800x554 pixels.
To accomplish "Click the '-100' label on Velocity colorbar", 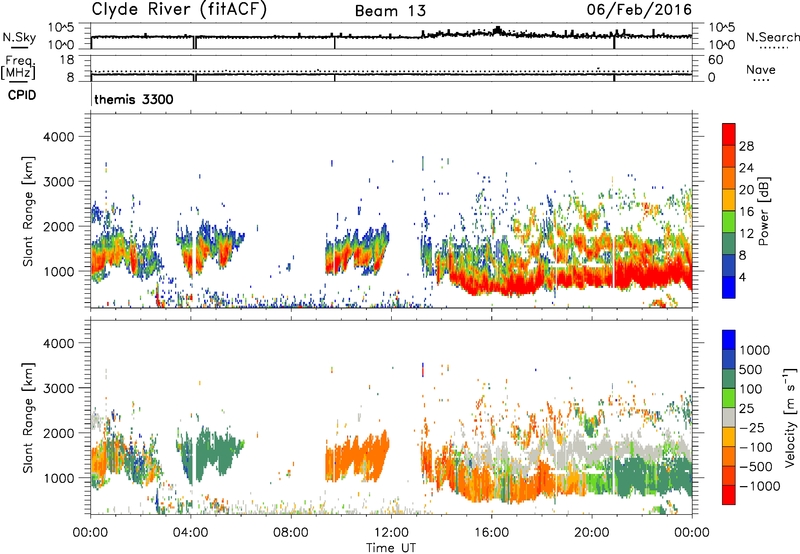I will click(756, 447).
